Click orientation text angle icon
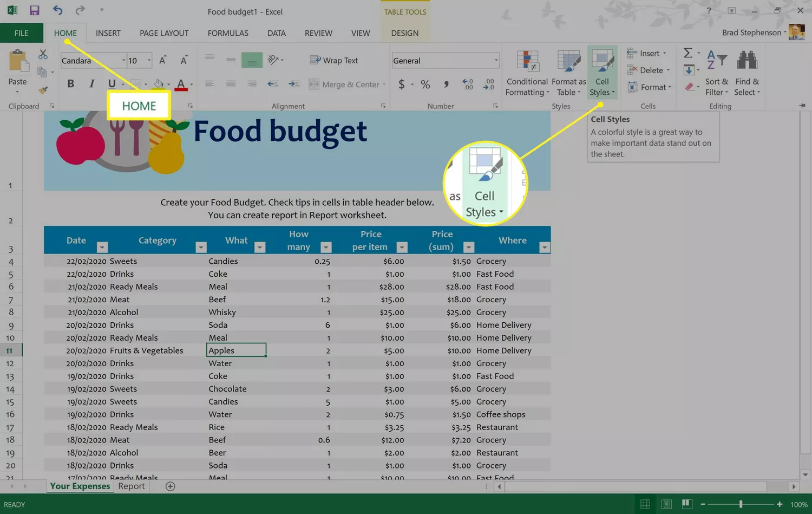 coord(273,60)
